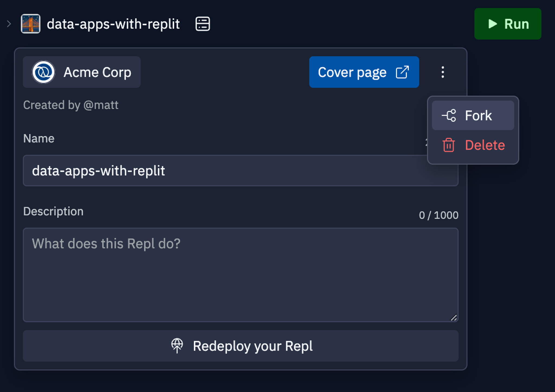Image resolution: width=555 pixels, height=392 pixels.
Task: Click the play triangle in the Run button
Action: coord(492,24)
